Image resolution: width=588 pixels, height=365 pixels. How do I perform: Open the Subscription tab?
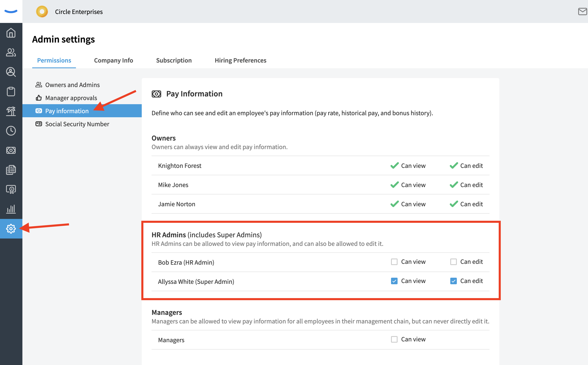tap(174, 60)
